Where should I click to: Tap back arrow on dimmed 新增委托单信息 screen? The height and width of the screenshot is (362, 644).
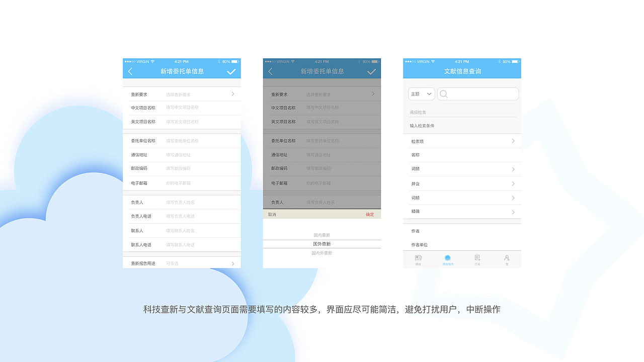[x=270, y=71]
